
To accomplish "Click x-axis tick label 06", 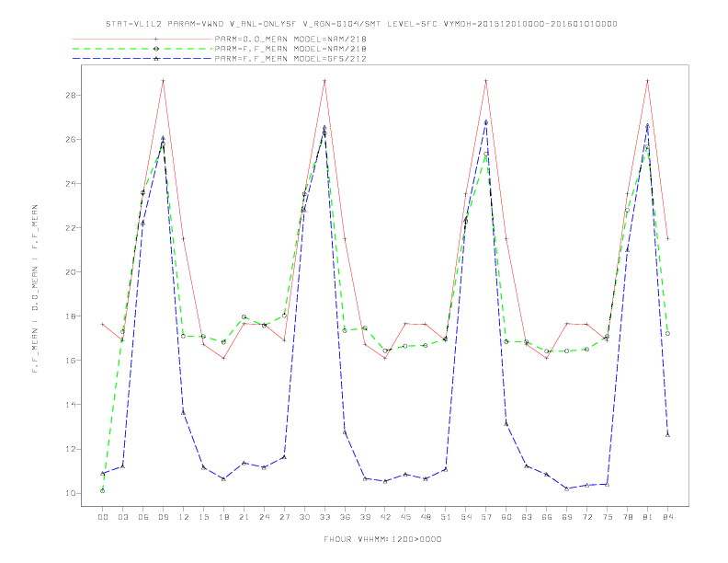I will (x=143, y=517).
